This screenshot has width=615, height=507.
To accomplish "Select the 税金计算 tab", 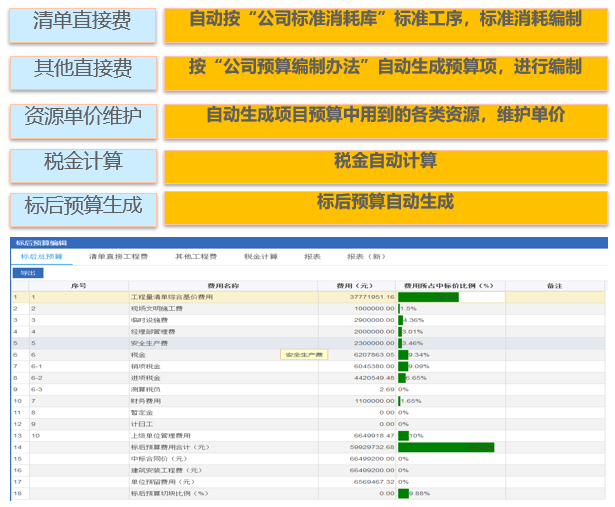I will pyautogui.click(x=261, y=257).
